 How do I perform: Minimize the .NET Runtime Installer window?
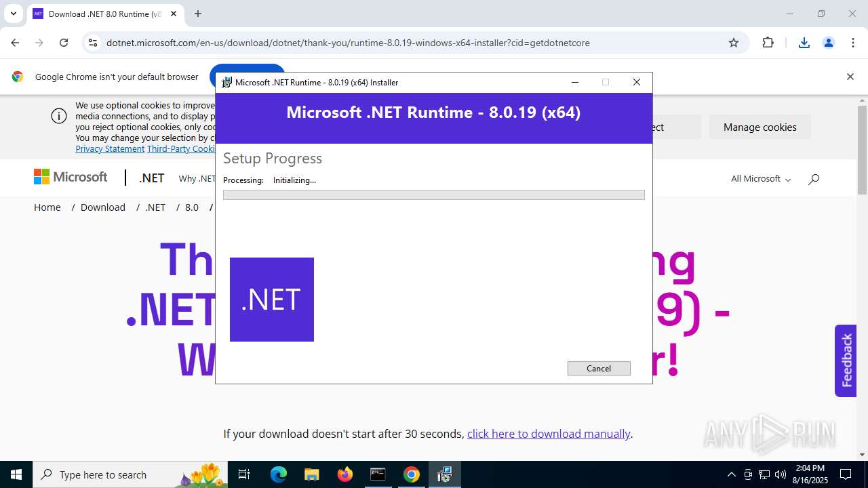[574, 82]
